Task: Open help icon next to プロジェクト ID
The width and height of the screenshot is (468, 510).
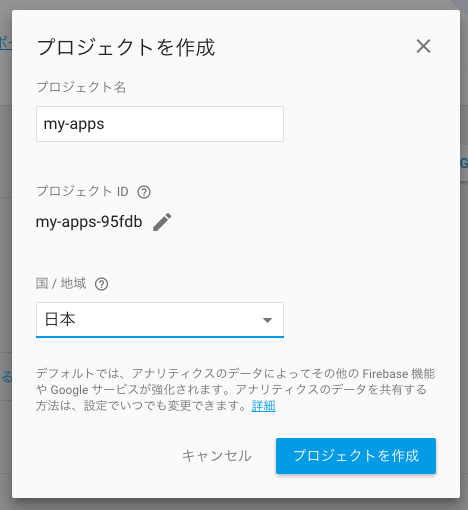Action: point(144,192)
